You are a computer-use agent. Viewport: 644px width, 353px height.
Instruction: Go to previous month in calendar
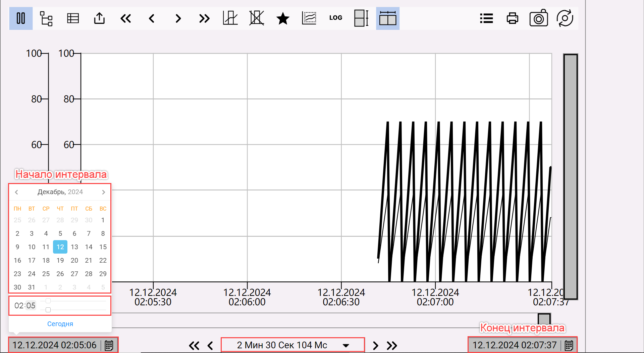coord(16,192)
